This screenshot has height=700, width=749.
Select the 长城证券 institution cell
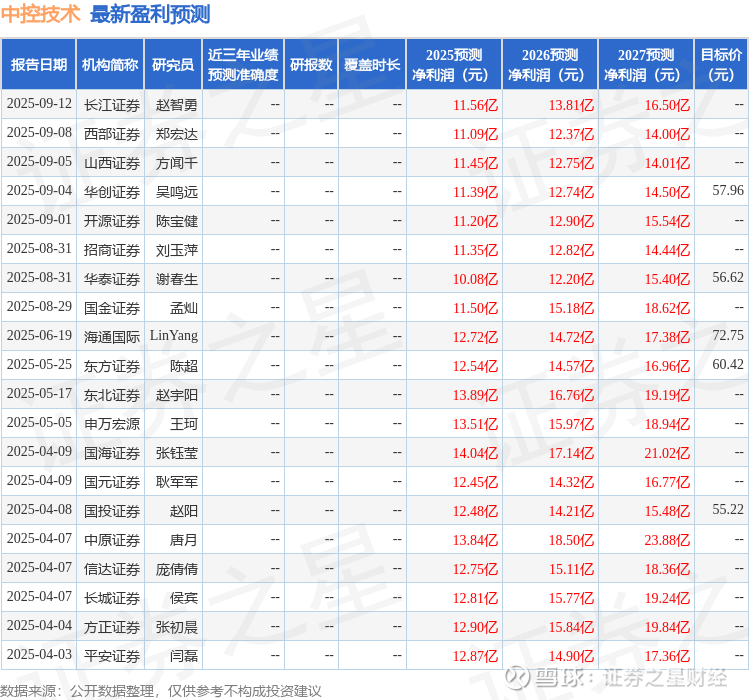pyautogui.click(x=112, y=598)
